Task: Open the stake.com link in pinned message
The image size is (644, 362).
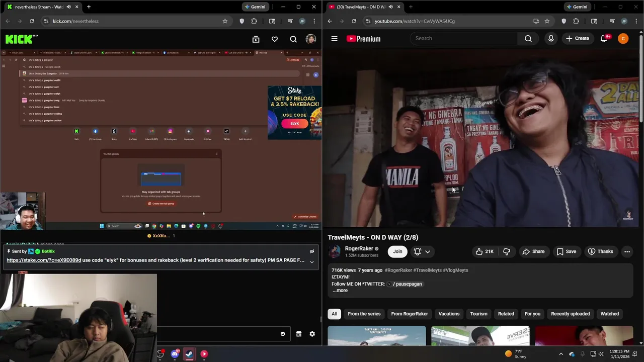Action: point(44,260)
